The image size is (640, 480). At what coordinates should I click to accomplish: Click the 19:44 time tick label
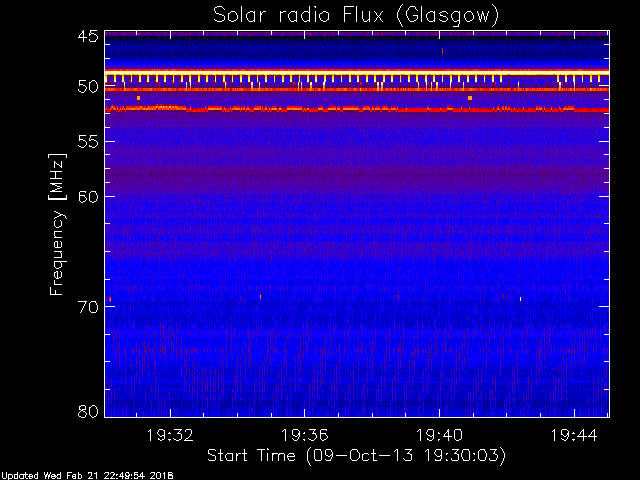click(x=574, y=435)
